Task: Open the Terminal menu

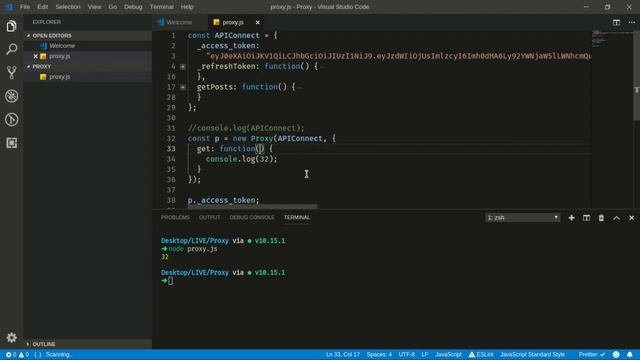Action: [x=162, y=7]
